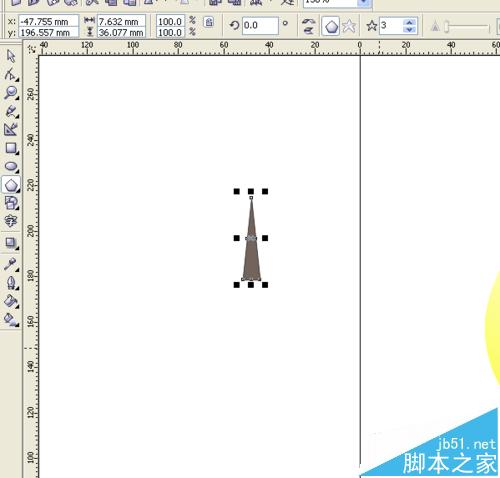Click the sharpness slider on property bar
500x478 pixels.
click(467, 27)
